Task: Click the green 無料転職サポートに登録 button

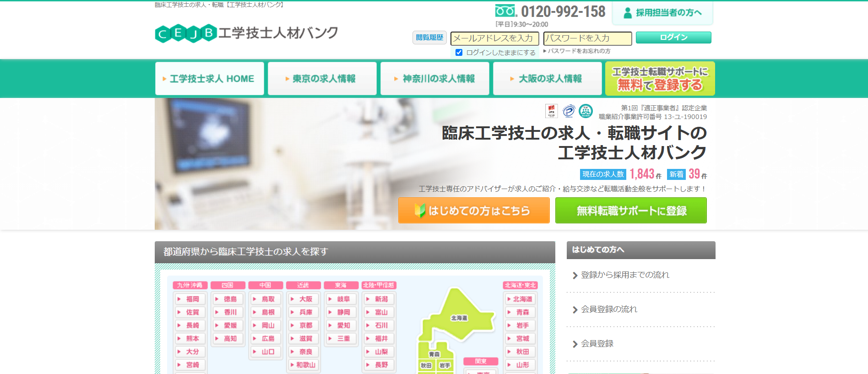Action: tap(631, 211)
